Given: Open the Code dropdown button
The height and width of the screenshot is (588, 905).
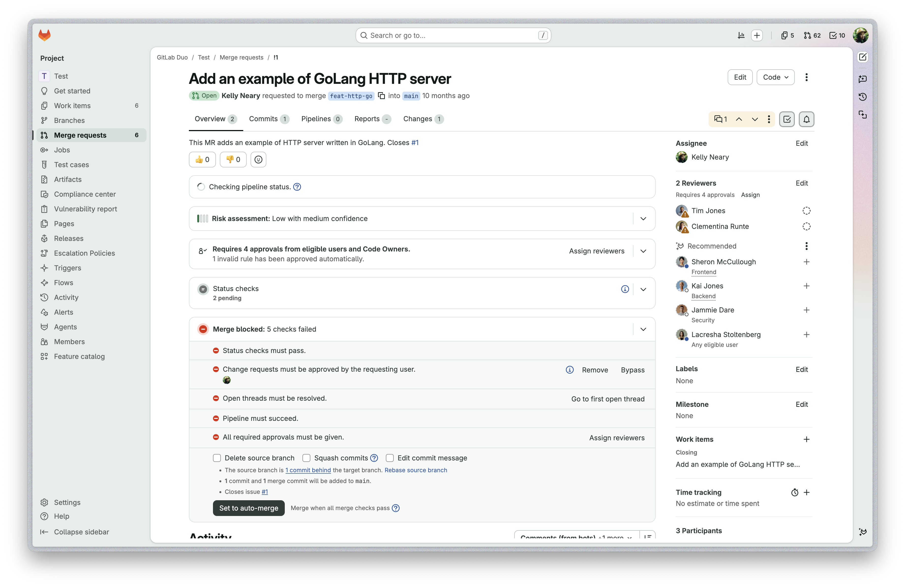Looking at the screenshot, I should [x=775, y=77].
